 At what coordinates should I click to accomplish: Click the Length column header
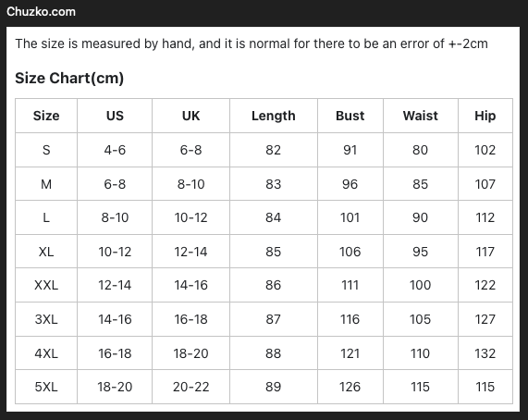coord(274,116)
